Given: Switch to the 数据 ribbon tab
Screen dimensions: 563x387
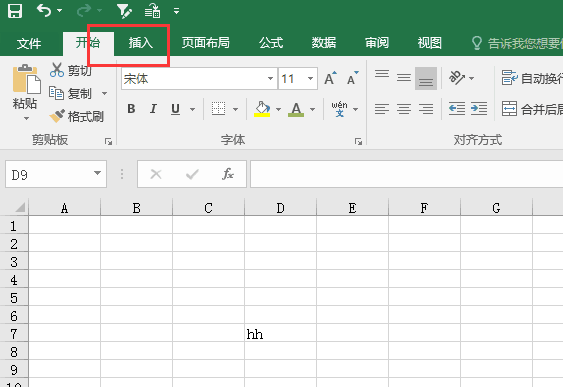Looking at the screenshot, I should 324,43.
